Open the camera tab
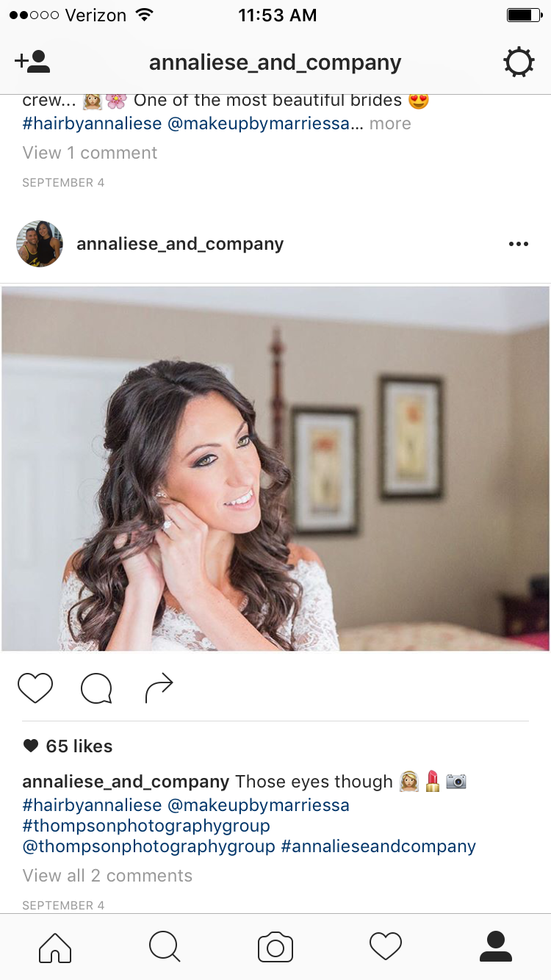This screenshot has height=980, width=551. (x=275, y=948)
